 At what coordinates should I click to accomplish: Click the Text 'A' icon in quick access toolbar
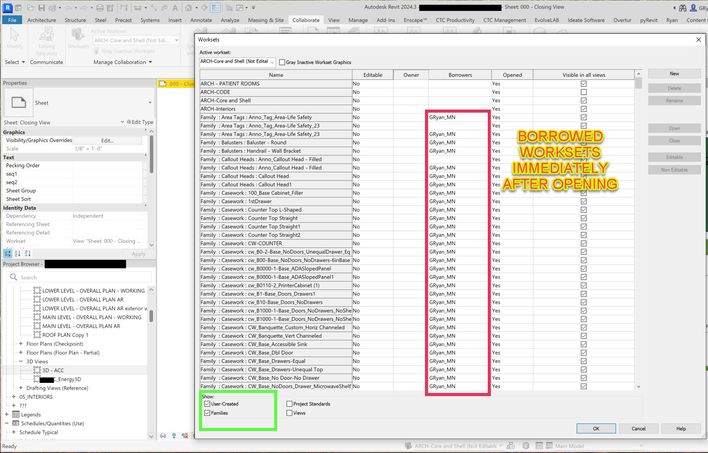point(175,8)
